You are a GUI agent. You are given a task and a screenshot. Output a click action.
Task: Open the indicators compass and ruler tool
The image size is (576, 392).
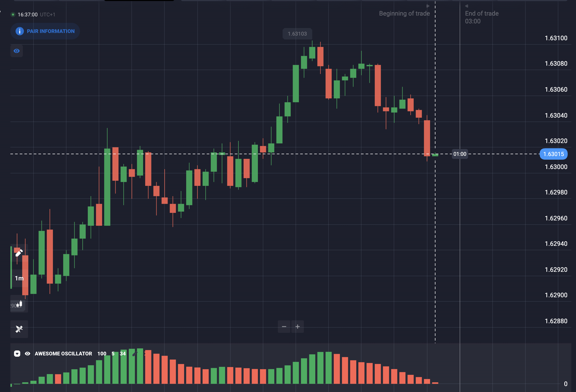[19, 329]
